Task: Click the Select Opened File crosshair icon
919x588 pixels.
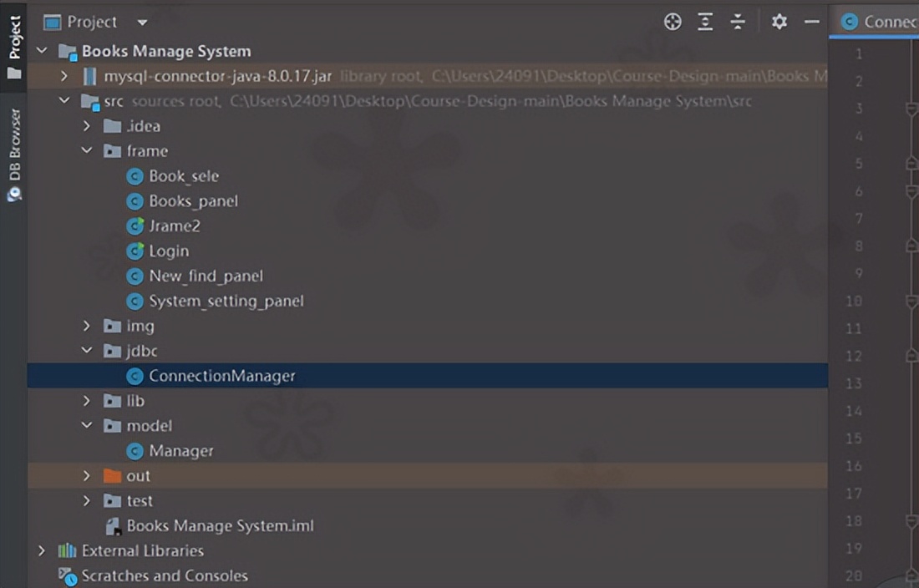Action: 673,21
